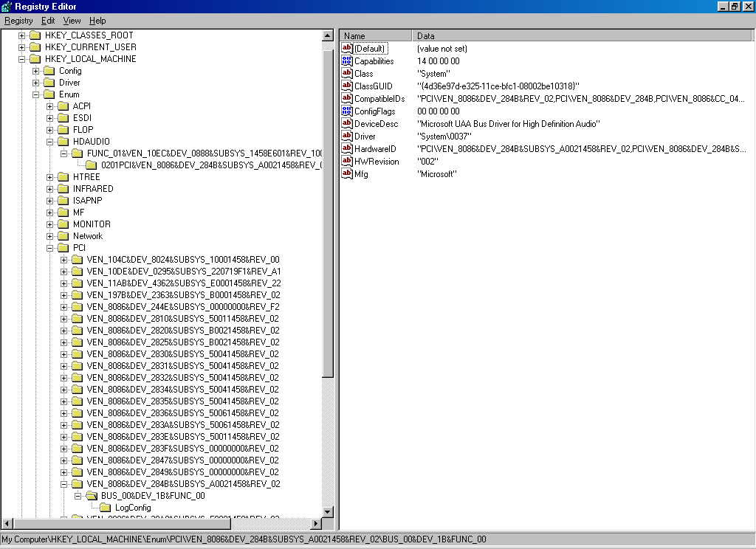Expand the HKEY_CLASSES_ROOT key
This screenshot has height=549, width=756.
tap(21, 35)
